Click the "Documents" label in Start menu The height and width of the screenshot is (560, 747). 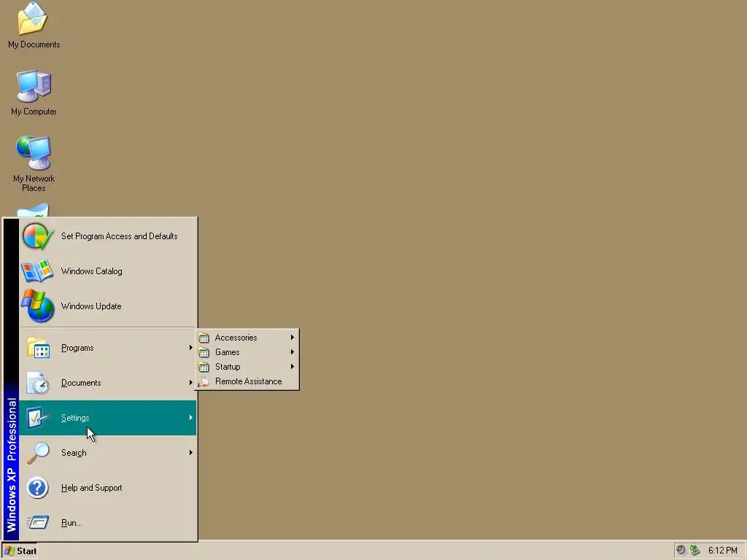point(81,383)
